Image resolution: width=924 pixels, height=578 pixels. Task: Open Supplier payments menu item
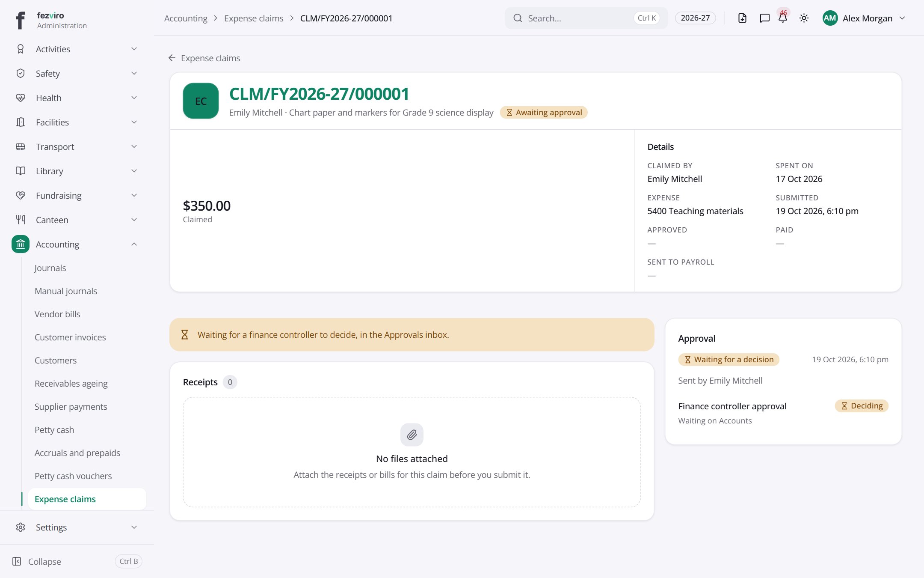pos(71,406)
